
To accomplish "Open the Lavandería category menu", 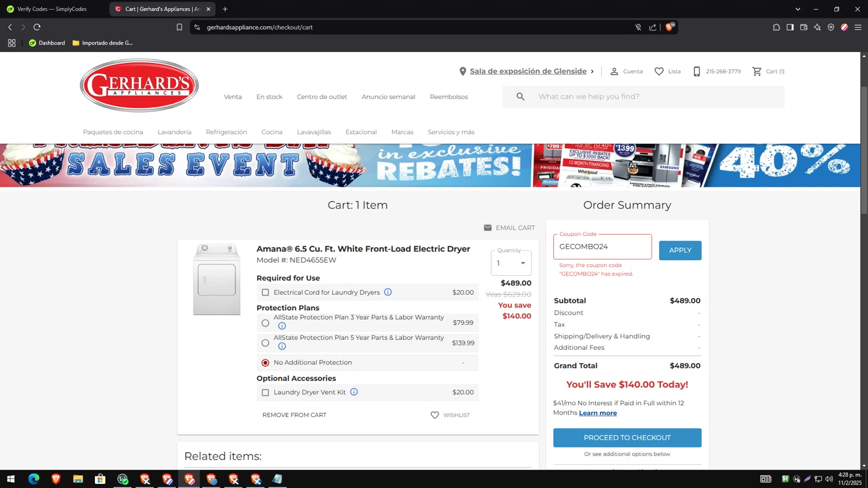I will tap(174, 132).
